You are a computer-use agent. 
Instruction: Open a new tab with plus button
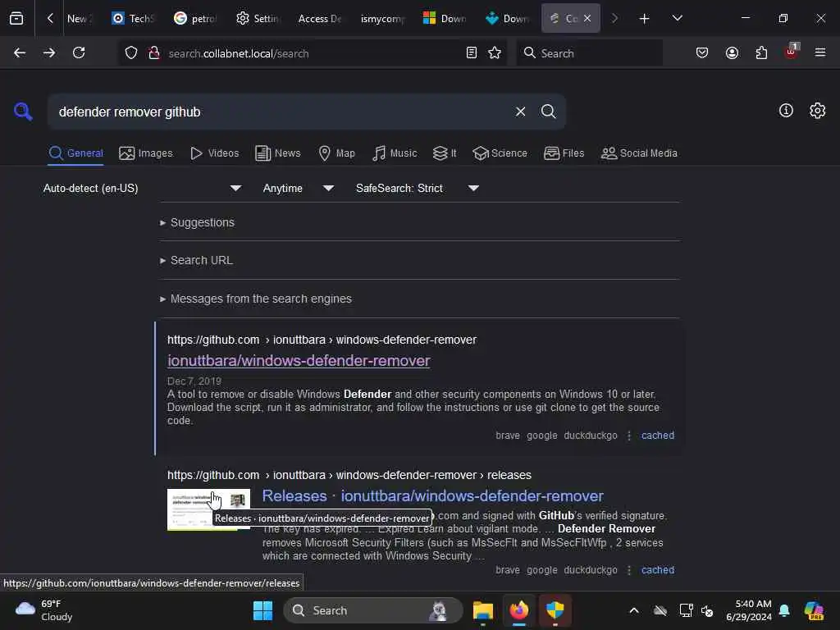pos(644,19)
